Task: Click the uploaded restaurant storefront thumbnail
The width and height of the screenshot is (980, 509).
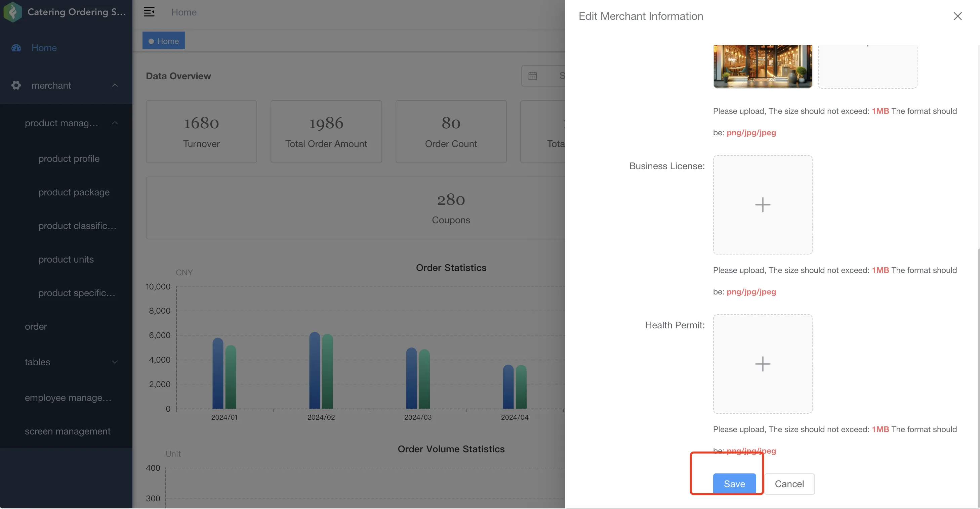Action: (763, 66)
